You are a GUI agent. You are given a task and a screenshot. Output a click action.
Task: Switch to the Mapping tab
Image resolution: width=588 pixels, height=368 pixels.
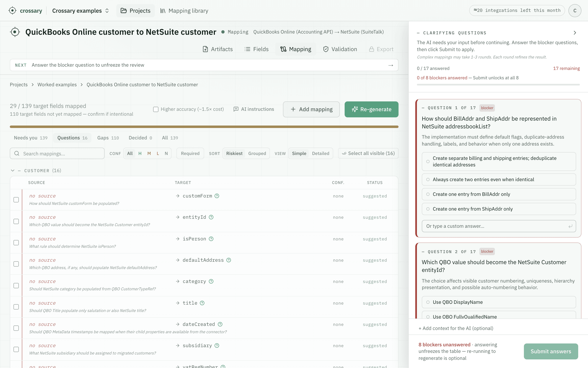[296, 49]
